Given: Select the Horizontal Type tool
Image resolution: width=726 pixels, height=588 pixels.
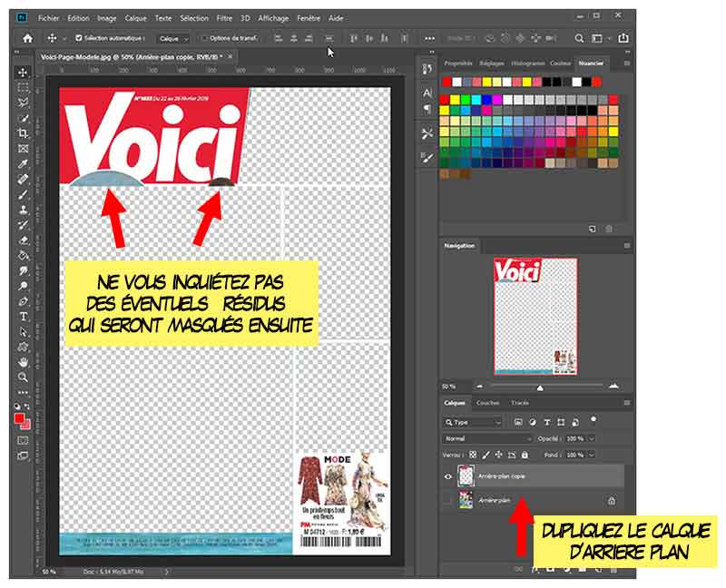Looking at the screenshot, I should pyautogui.click(x=22, y=317).
